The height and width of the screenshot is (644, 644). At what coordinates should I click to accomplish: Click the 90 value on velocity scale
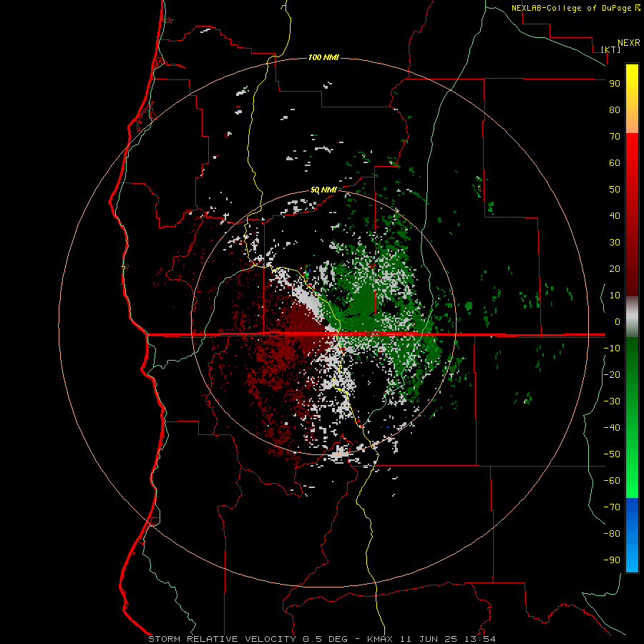coord(615,84)
